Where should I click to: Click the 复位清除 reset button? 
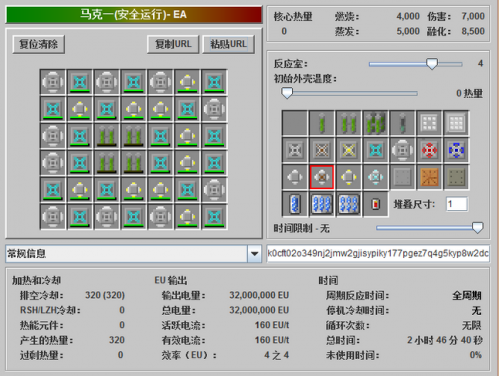(39, 44)
